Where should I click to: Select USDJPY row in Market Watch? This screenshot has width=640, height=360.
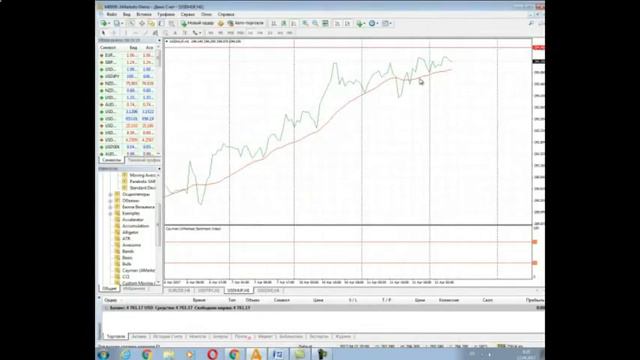click(129, 76)
